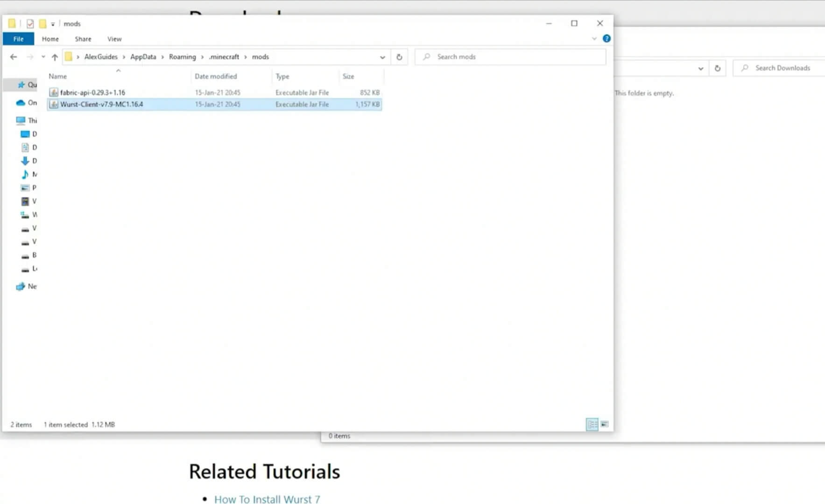Click New folder icon in quick access toolbar
Viewport: 825px width, 504px height.
42,23
